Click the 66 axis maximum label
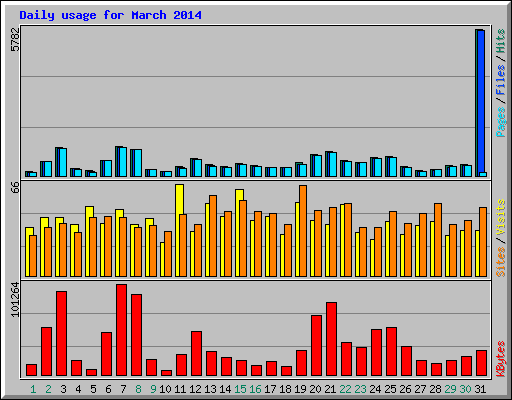 pyautogui.click(x=15, y=187)
